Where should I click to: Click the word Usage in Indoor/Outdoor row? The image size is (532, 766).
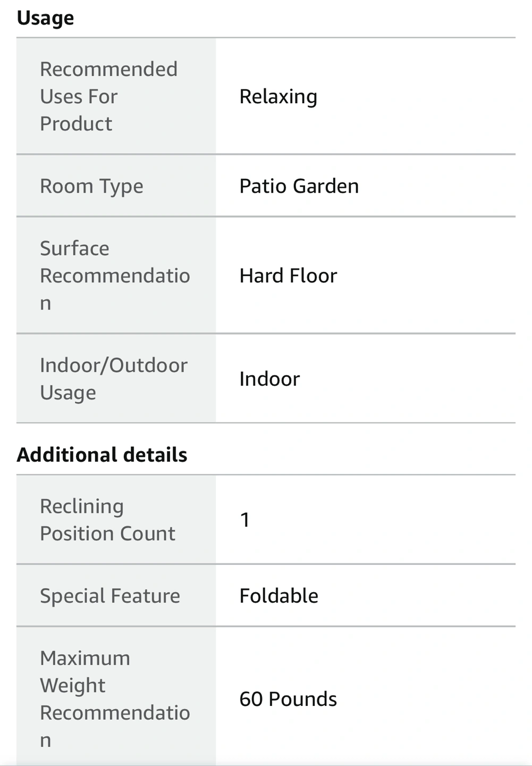pos(68,393)
